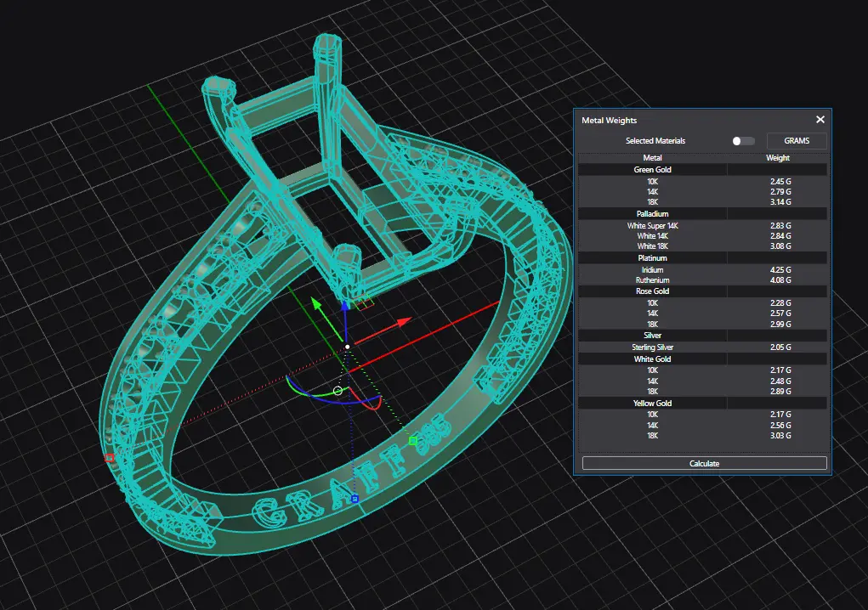
Task: Toggle the Selected Materials switch
Action: pyautogui.click(x=744, y=141)
